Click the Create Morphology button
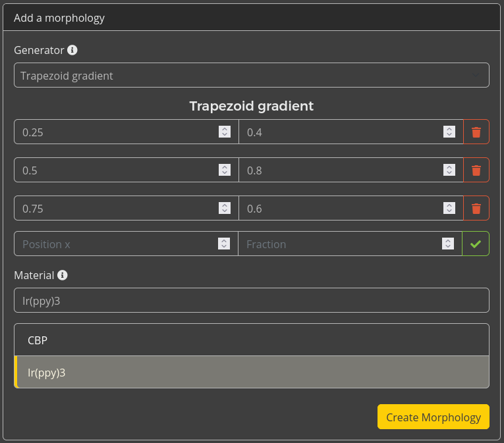Screen dimensions: 504x443 tap(433, 417)
